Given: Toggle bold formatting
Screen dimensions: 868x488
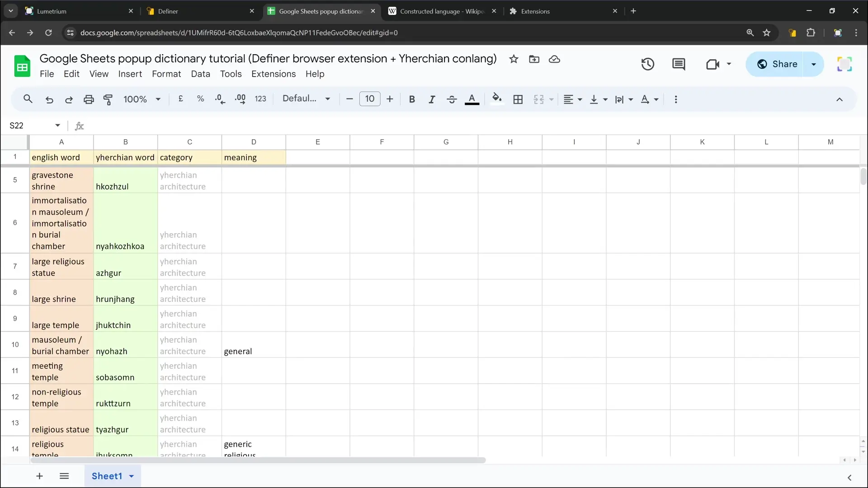Looking at the screenshot, I should point(411,99).
